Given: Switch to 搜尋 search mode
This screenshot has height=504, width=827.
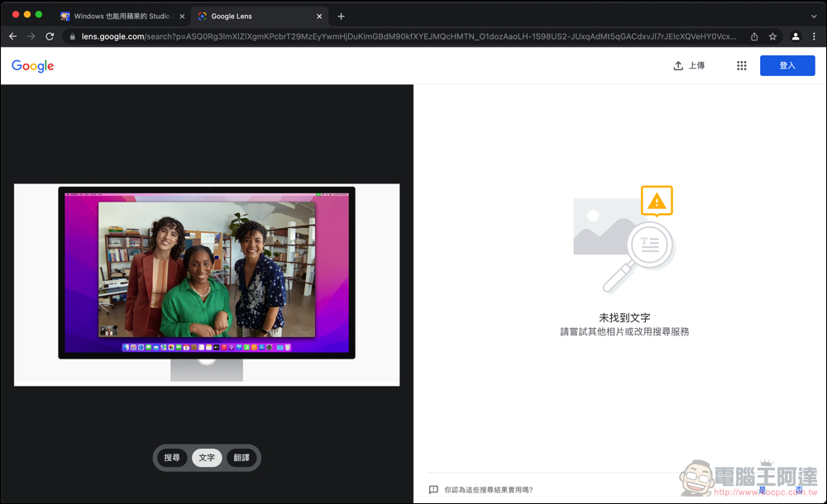Looking at the screenshot, I should pyautogui.click(x=172, y=458).
